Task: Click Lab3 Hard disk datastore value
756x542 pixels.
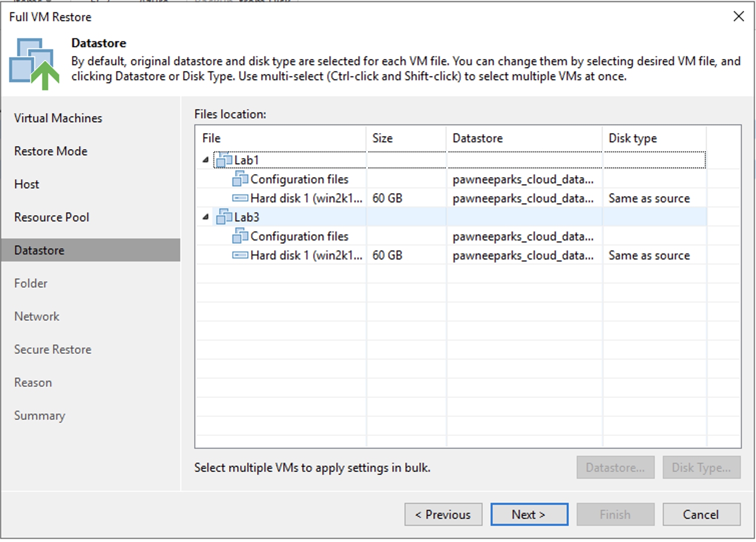Action: point(523,255)
